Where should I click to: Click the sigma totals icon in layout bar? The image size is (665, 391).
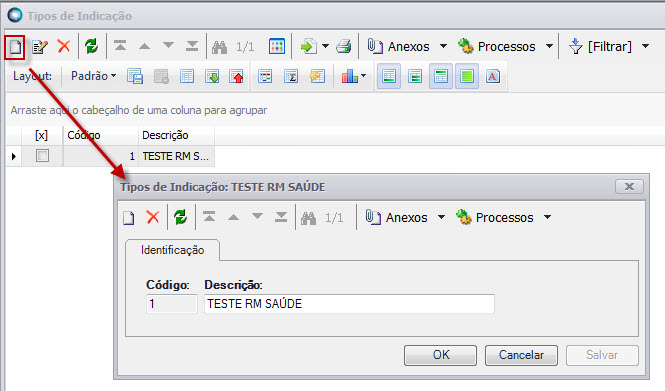[291, 76]
